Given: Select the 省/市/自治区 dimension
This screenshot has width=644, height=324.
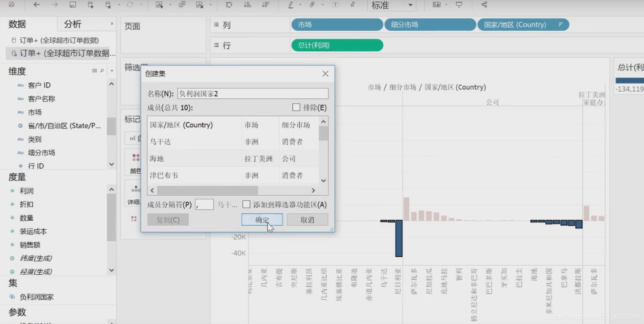Looking at the screenshot, I should tap(64, 126).
